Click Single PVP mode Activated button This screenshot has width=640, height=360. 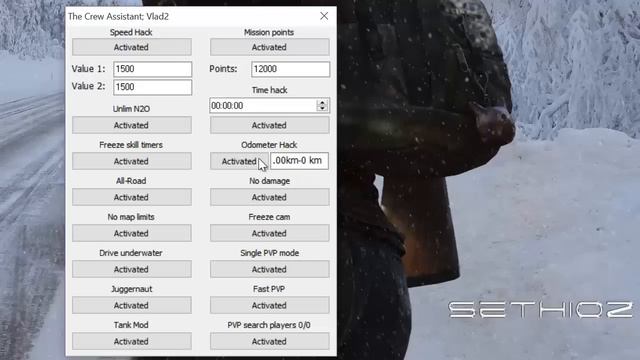(269, 269)
